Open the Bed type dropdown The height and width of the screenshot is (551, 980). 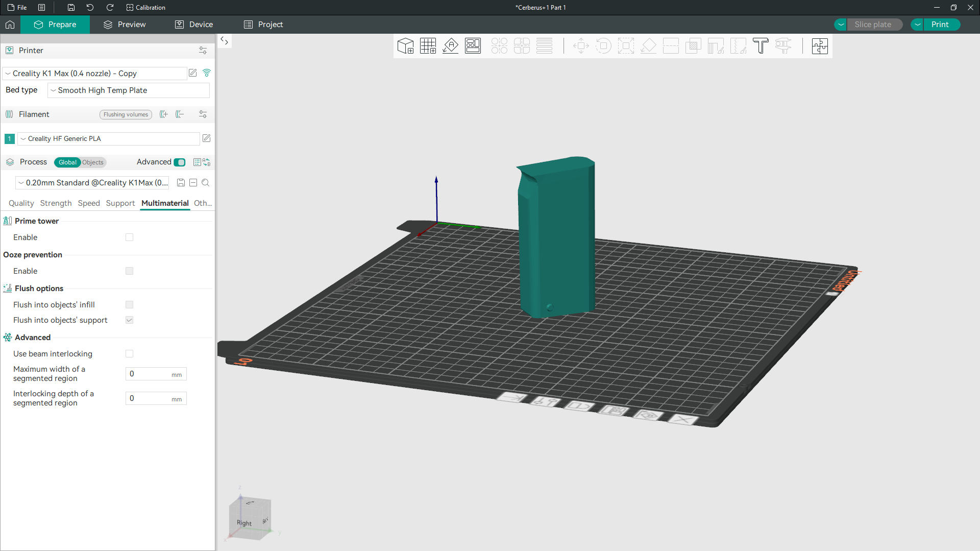click(x=128, y=90)
